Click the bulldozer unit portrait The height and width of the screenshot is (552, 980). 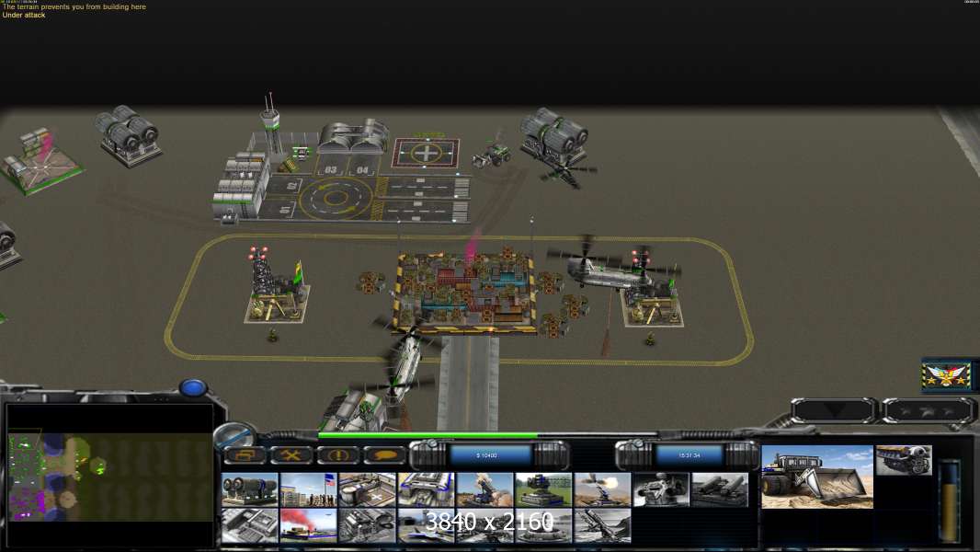(817, 477)
